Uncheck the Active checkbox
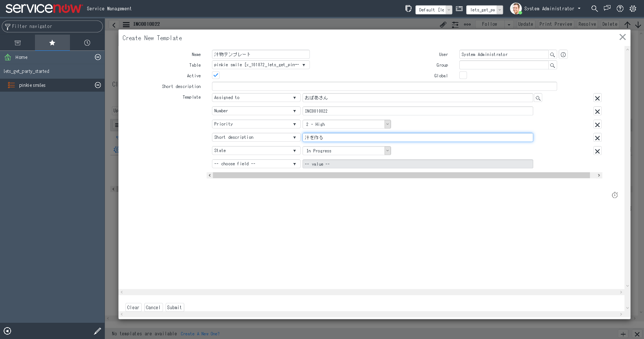Image resolution: width=644 pixels, height=339 pixels. click(216, 75)
